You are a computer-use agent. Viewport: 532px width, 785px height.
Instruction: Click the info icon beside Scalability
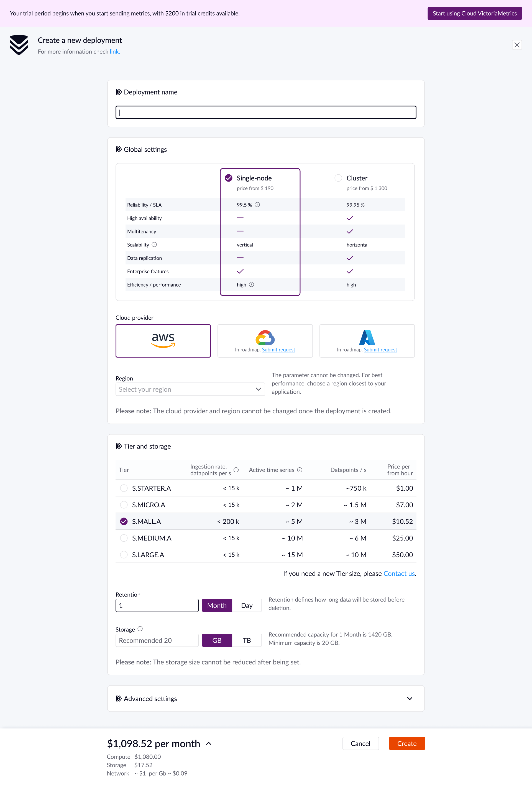[x=155, y=244]
